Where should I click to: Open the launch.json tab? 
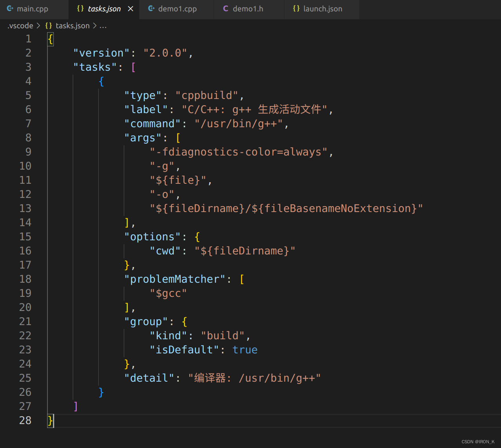(x=323, y=9)
